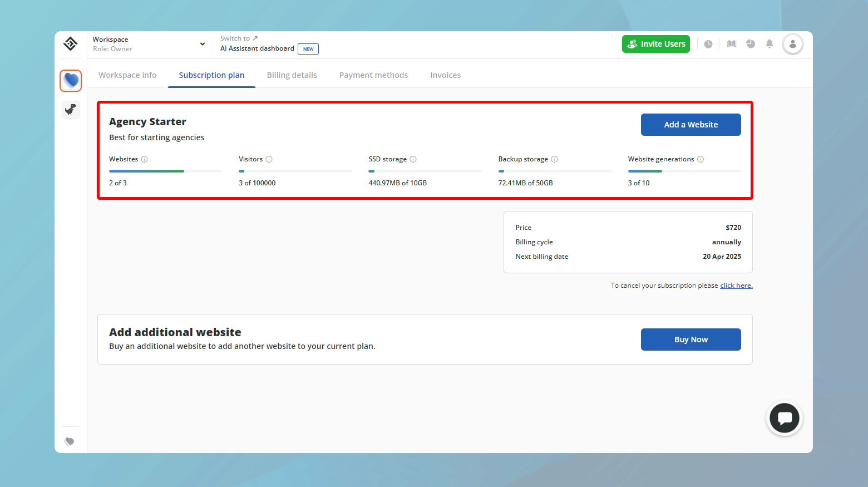
Task: Click the company logo in top-left corner
Action: pyautogui.click(x=71, y=43)
